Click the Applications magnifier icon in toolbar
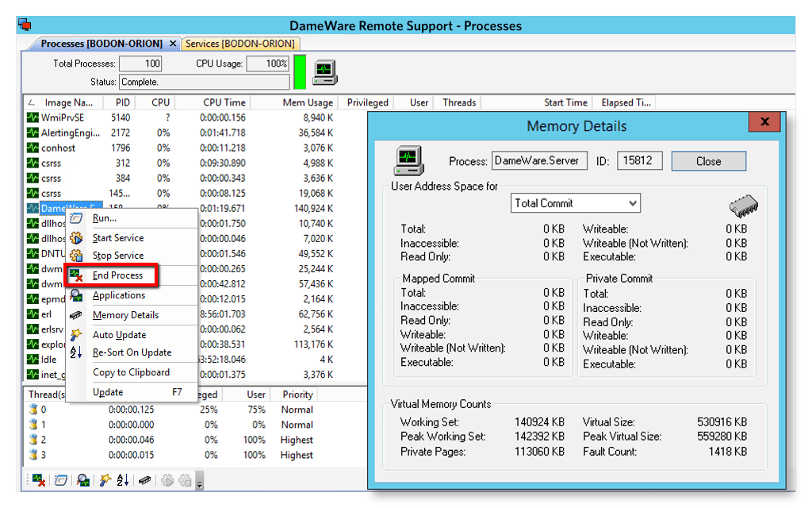Viewport: 812px width, 508px height. click(82, 479)
